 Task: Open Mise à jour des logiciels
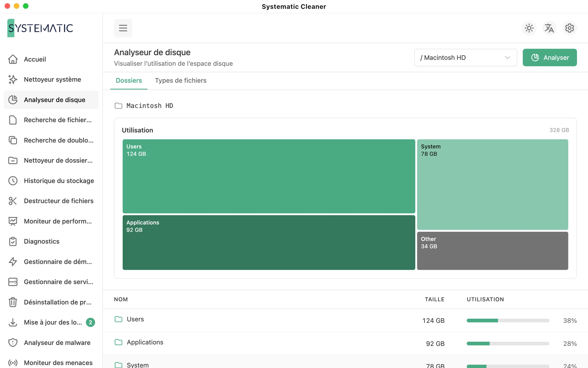[51, 322]
